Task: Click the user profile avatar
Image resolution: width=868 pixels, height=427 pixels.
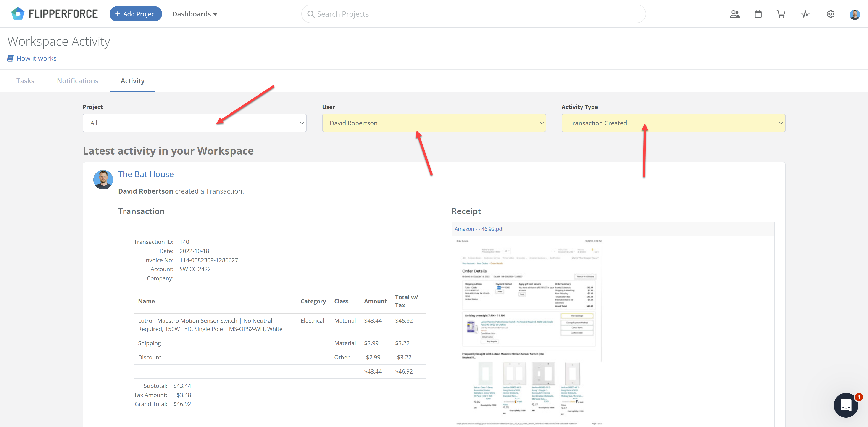Action: click(855, 14)
